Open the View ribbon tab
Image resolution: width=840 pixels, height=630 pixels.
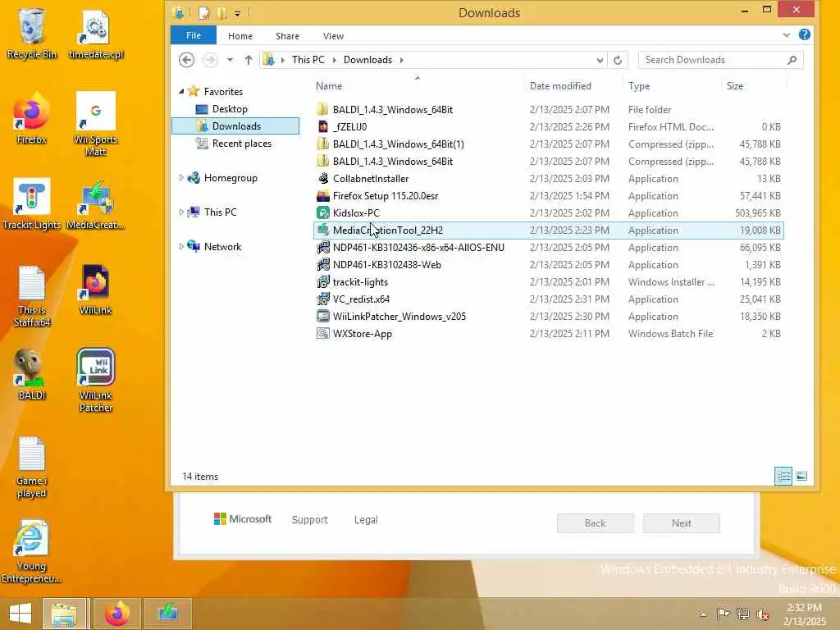(333, 36)
